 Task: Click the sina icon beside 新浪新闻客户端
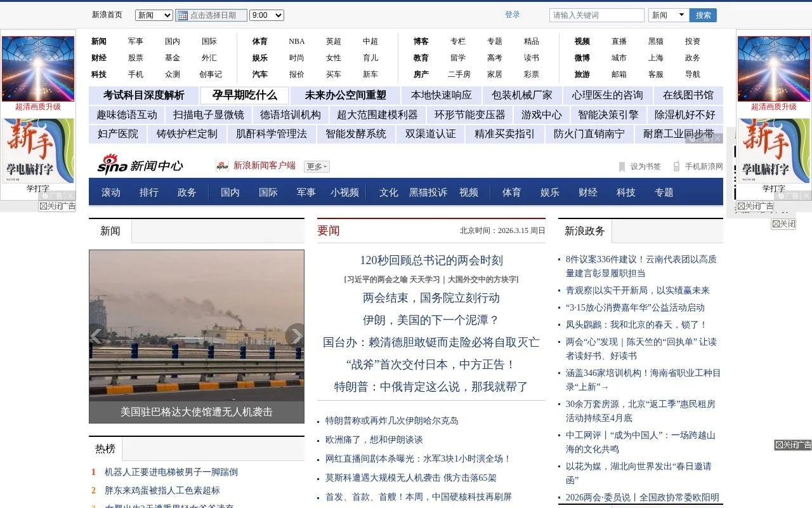tap(221, 166)
